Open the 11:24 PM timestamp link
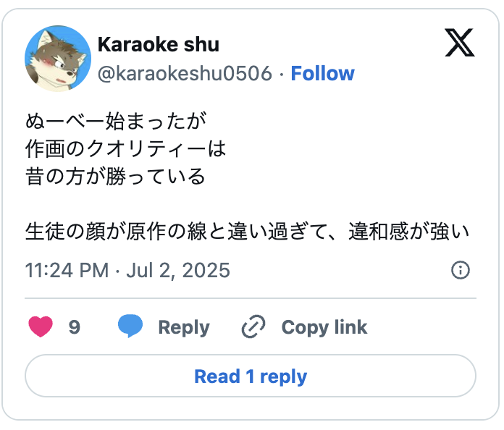Image resolution: width=504 pixels, height=430 pixels. pos(67,271)
